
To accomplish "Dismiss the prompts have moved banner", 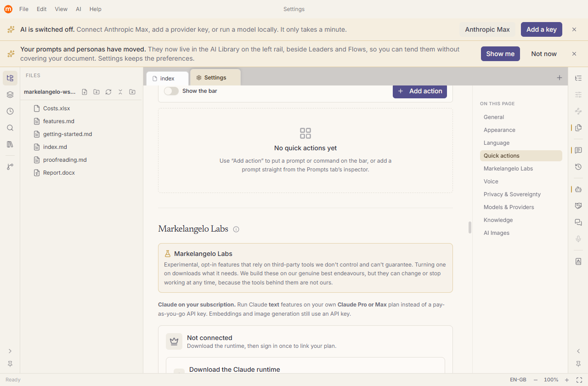I will click(574, 54).
